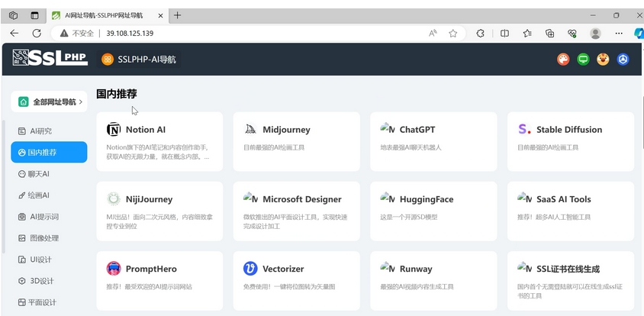Click the 不安全 site security warning

pyautogui.click(x=77, y=34)
